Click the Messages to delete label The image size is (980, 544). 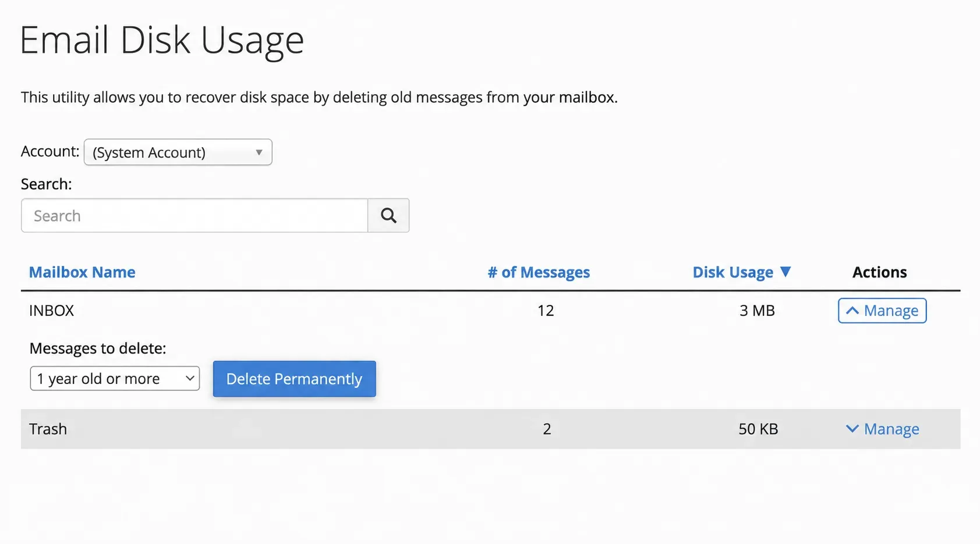(x=98, y=349)
